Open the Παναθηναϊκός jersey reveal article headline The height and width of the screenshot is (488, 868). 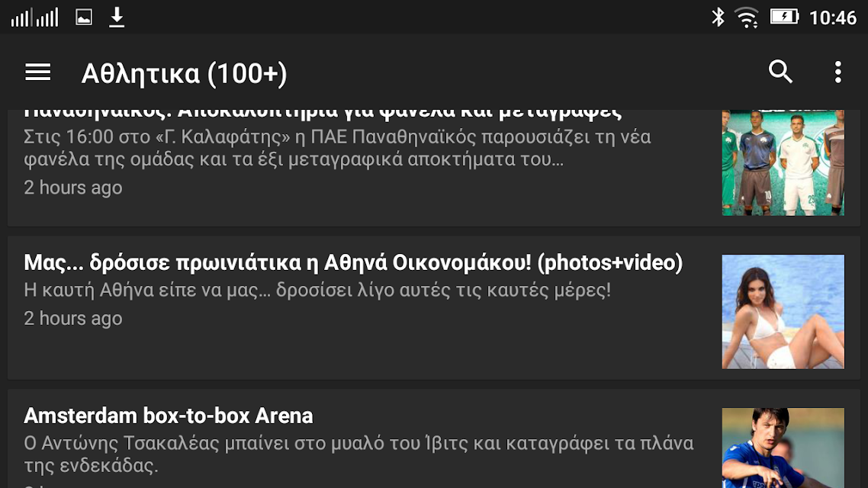[323, 113]
